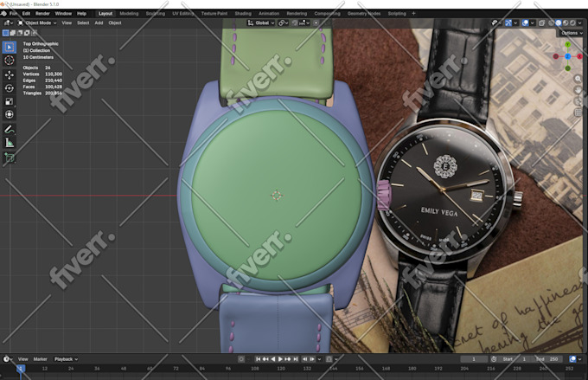Click the blue Z axis gizmo
The image size is (588, 380).
tap(568, 56)
